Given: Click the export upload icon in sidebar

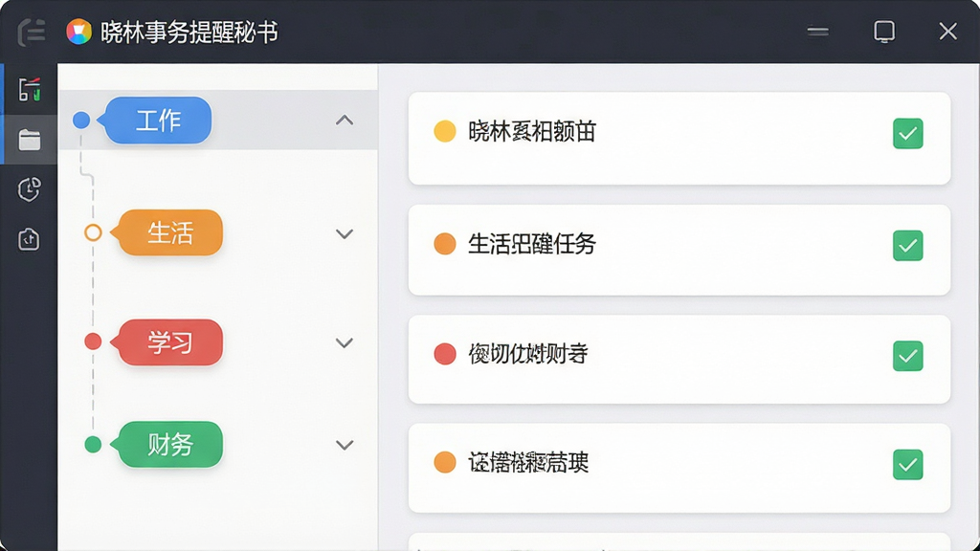Looking at the screenshot, I should [29, 239].
